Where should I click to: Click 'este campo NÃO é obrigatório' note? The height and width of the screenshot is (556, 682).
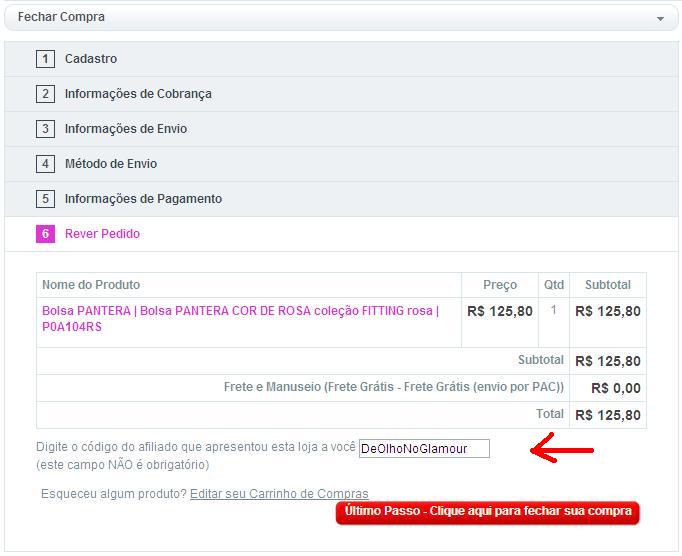[x=123, y=465]
